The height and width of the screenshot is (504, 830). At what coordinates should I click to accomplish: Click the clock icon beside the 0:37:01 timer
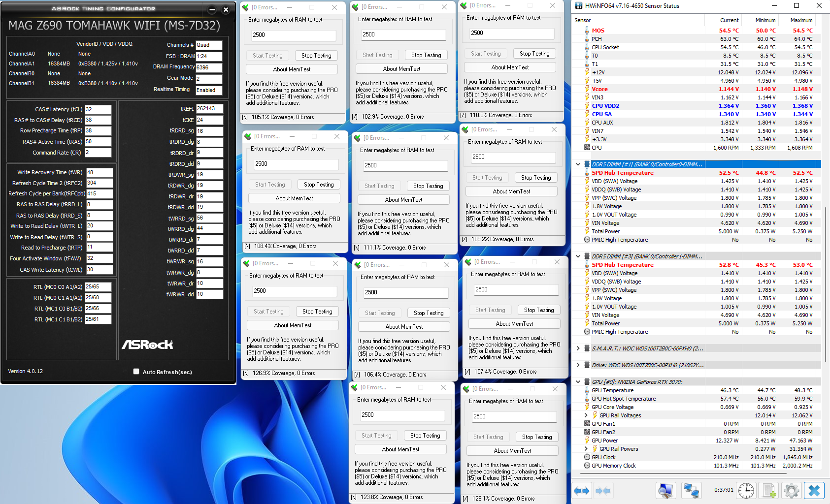746,490
